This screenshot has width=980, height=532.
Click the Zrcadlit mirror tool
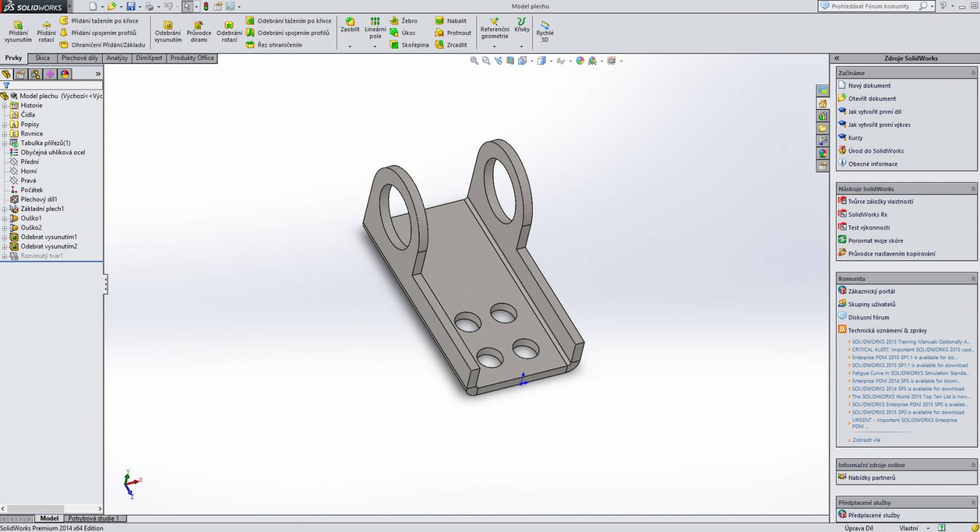pos(451,45)
